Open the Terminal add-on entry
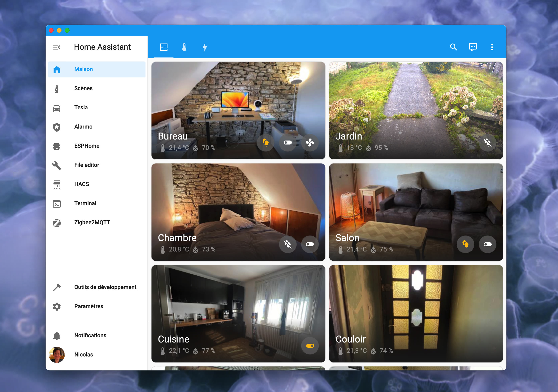Image resolution: width=558 pixels, height=392 pixels. point(85,203)
